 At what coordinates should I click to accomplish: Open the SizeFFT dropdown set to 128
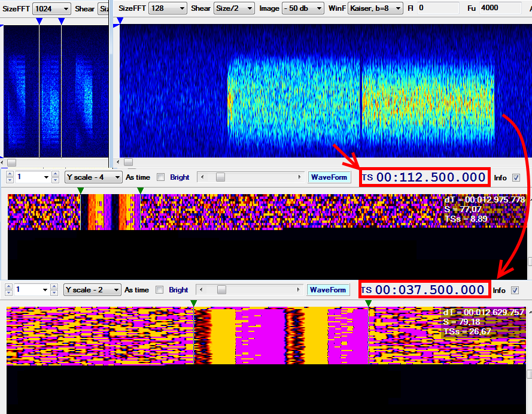pyautogui.click(x=168, y=8)
